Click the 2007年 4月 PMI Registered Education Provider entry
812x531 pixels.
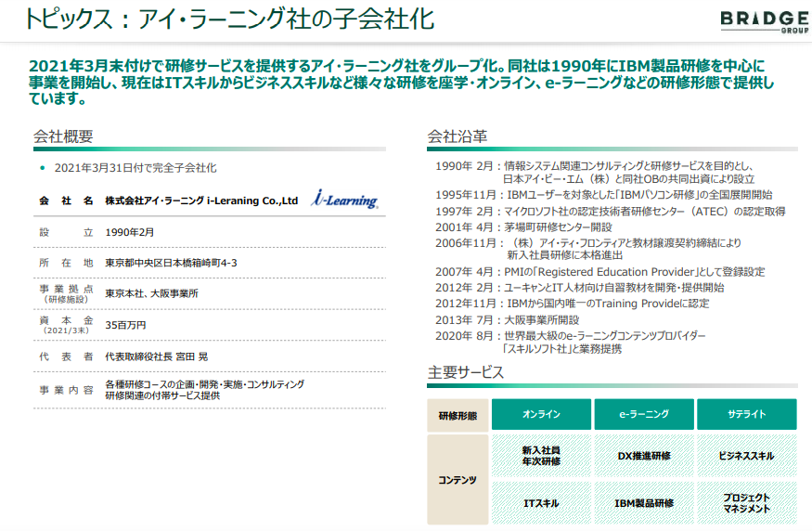coord(599,271)
